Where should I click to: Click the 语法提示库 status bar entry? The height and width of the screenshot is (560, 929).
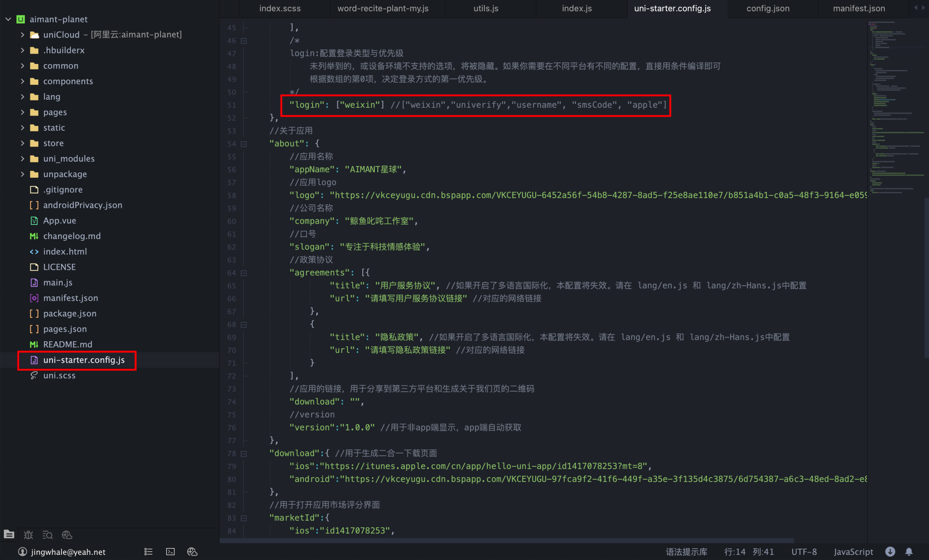pyautogui.click(x=686, y=552)
